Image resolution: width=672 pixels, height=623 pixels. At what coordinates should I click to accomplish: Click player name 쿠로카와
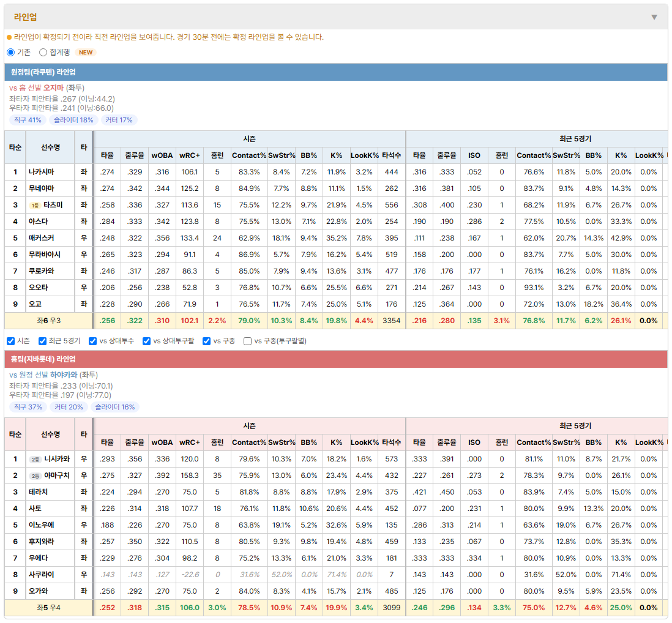point(42,271)
